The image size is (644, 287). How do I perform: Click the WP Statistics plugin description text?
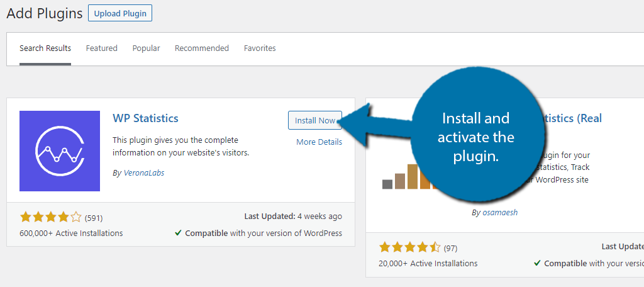tap(181, 147)
